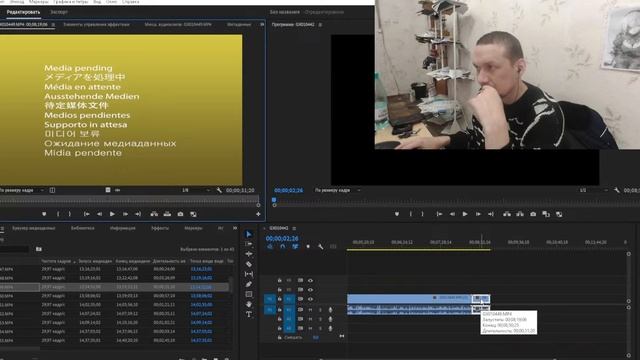640x360 pixels.
Task: Open Source monitor settings wrench
Action: click(219, 190)
